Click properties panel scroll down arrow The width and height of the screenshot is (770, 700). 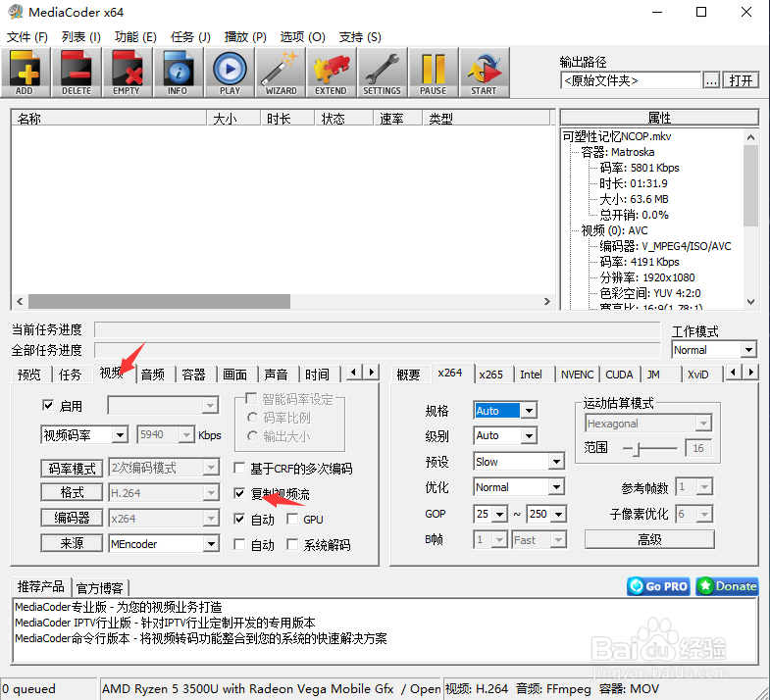coord(750,302)
